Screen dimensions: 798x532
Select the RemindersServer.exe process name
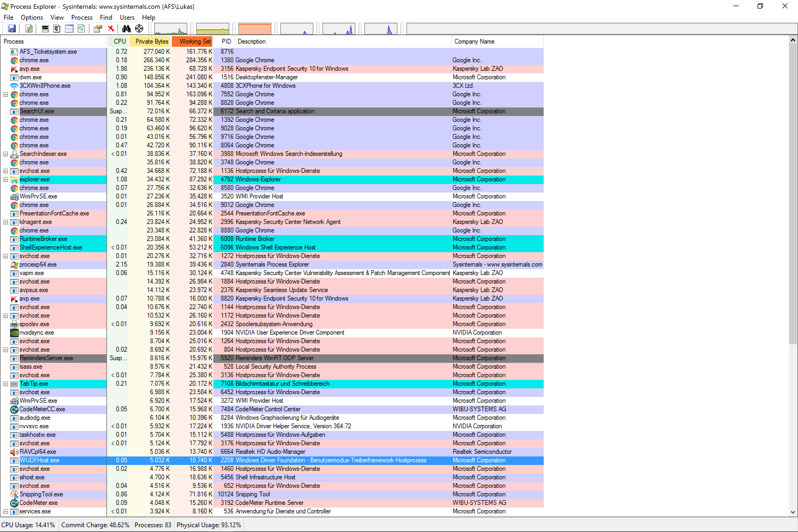point(47,358)
